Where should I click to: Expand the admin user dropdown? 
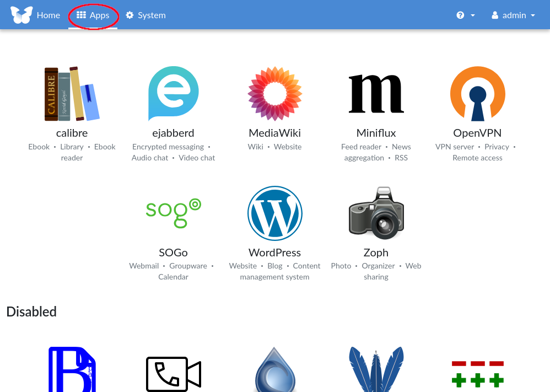[513, 15]
